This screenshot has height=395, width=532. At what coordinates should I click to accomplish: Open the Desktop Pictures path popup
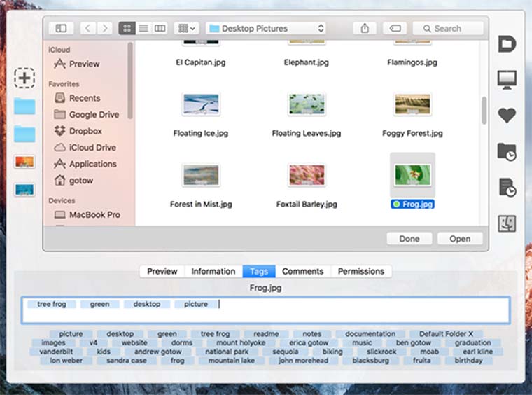pyautogui.click(x=266, y=28)
